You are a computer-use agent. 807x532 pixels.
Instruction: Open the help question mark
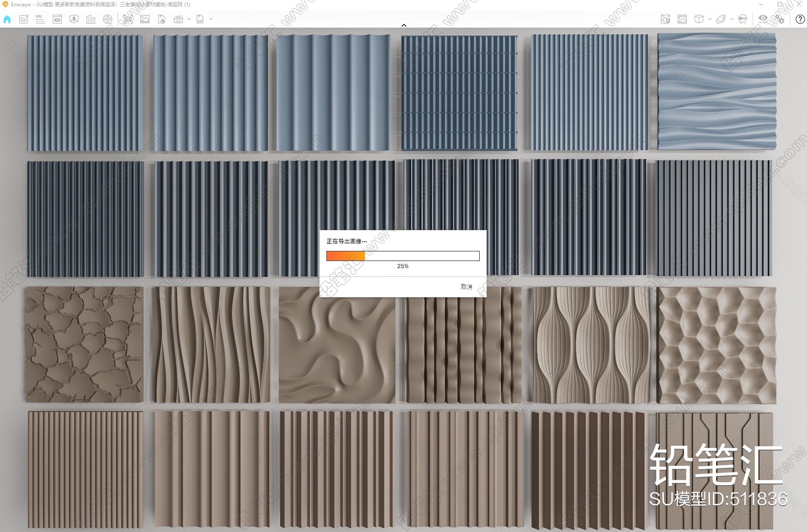pos(800,19)
